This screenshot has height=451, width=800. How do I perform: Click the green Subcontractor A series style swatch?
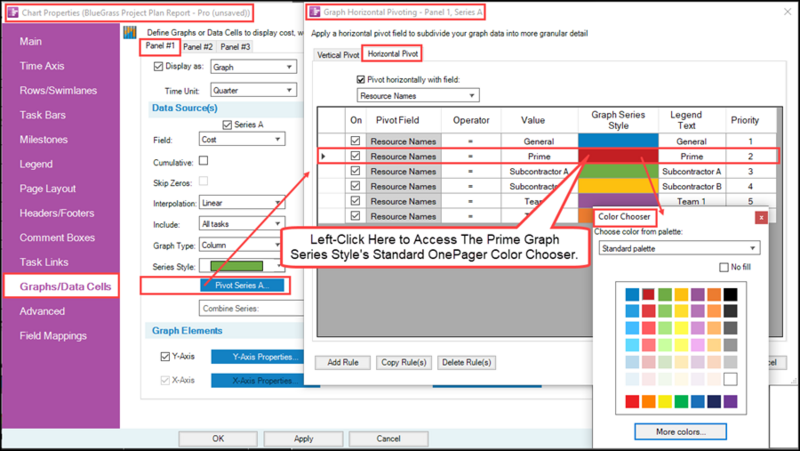pos(618,171)
